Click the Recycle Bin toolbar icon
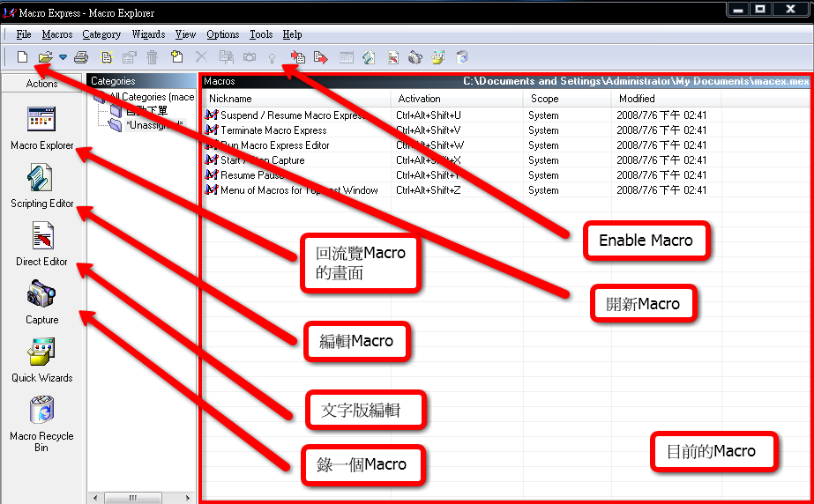The height and width of the screenshot is (504, 814). click(x=461, y=56)
